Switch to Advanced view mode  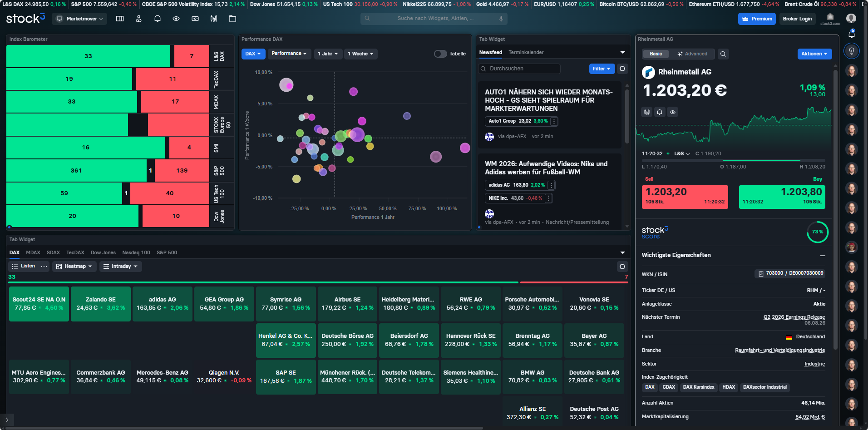[x=692, y=54]
